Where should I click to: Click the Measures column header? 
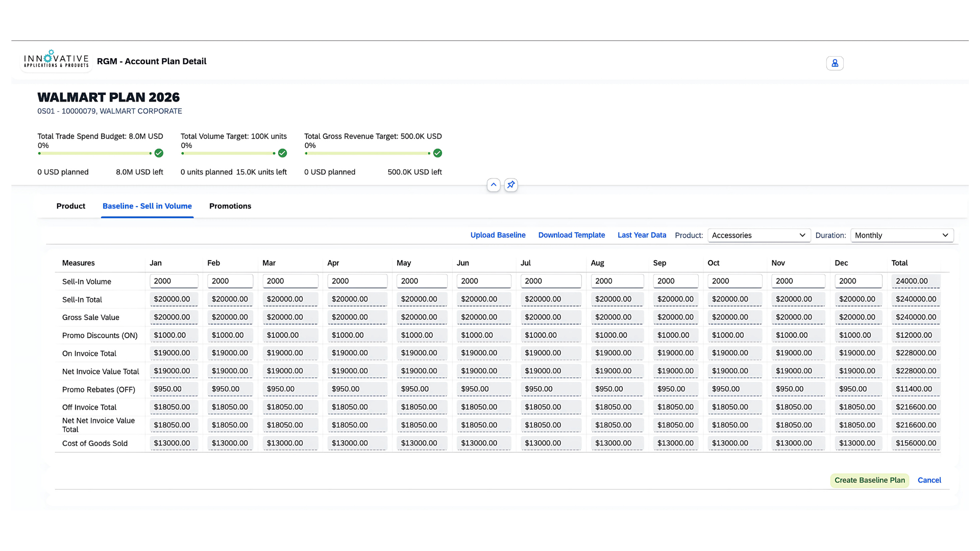coord(78,263)
